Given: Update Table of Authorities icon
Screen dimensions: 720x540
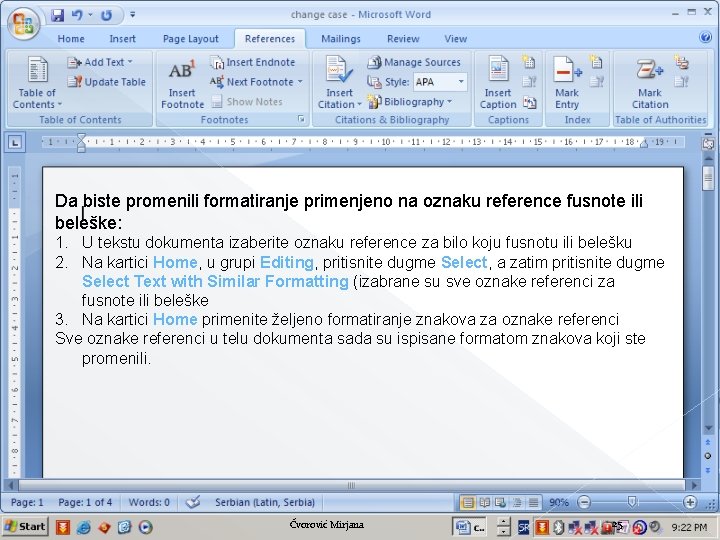Looking at the screenshot, I should 681,82.
